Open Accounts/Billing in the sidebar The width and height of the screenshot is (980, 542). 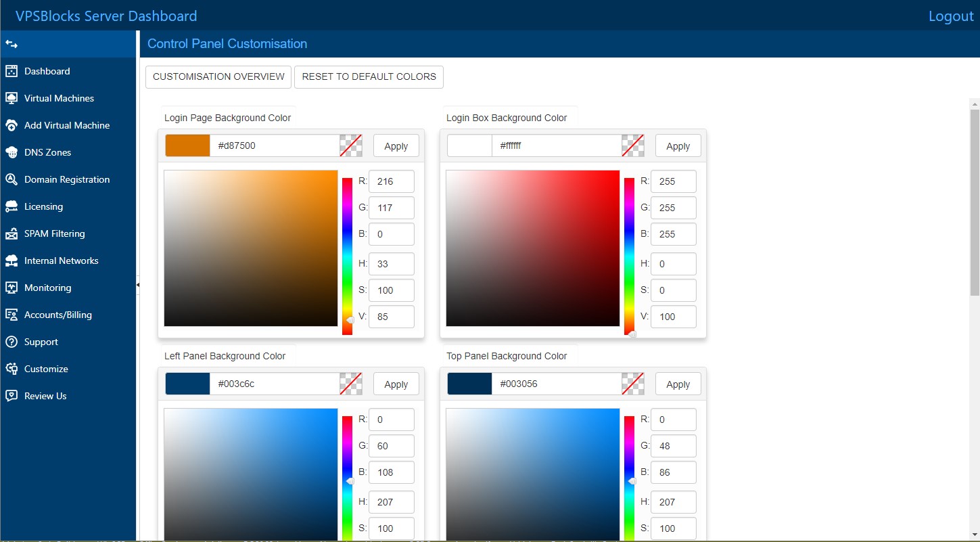(57, 315)
